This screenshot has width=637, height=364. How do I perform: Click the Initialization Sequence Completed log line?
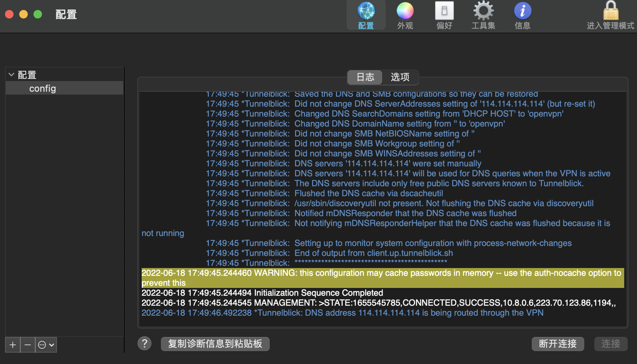pyautogui.click(x=262, y=293)
